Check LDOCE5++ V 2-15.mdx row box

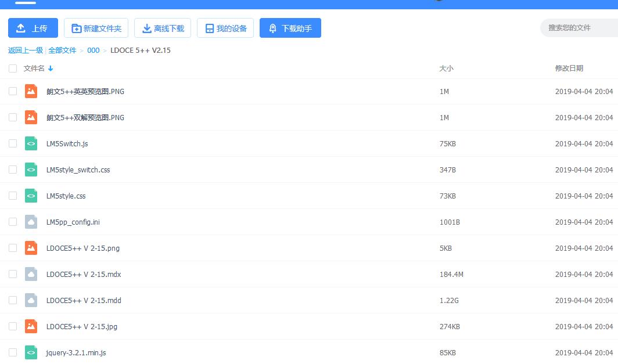(13, 274)
